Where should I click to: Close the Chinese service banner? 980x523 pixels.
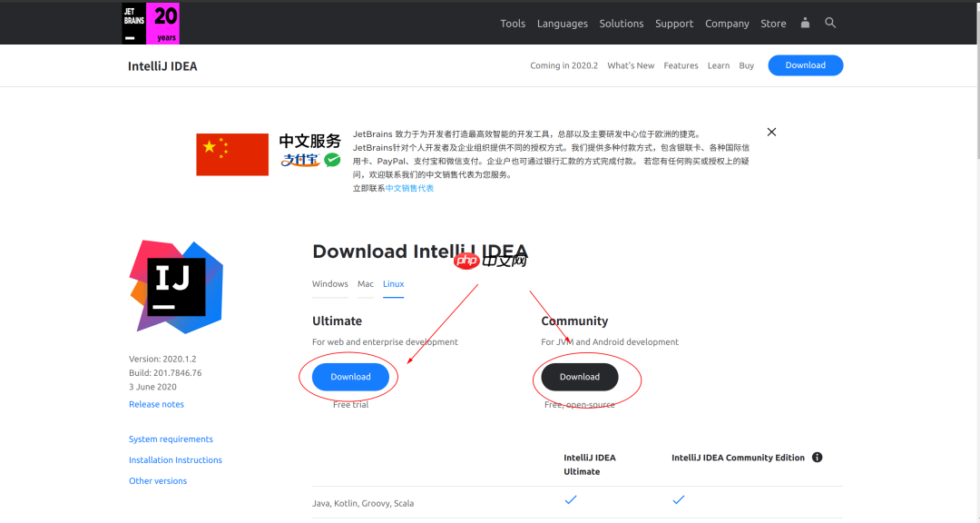click(x=772, y=132)
